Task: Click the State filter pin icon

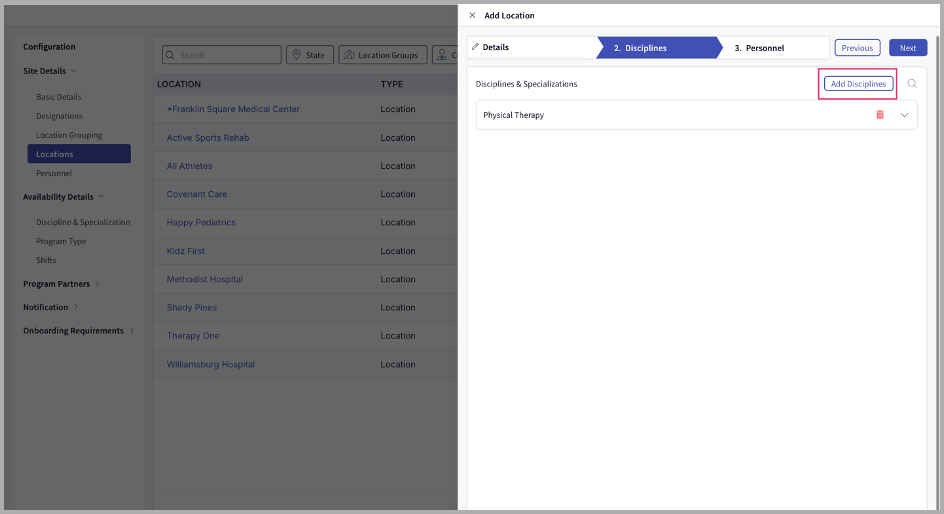Action: 297,55
